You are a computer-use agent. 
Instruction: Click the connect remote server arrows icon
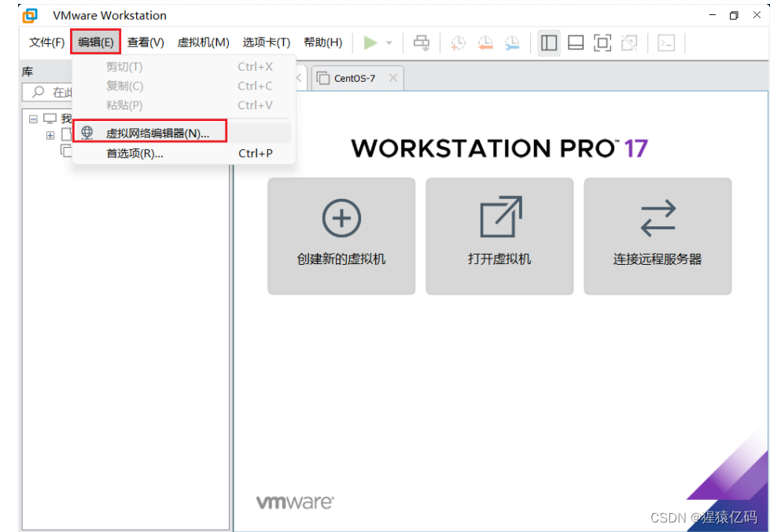658,218
